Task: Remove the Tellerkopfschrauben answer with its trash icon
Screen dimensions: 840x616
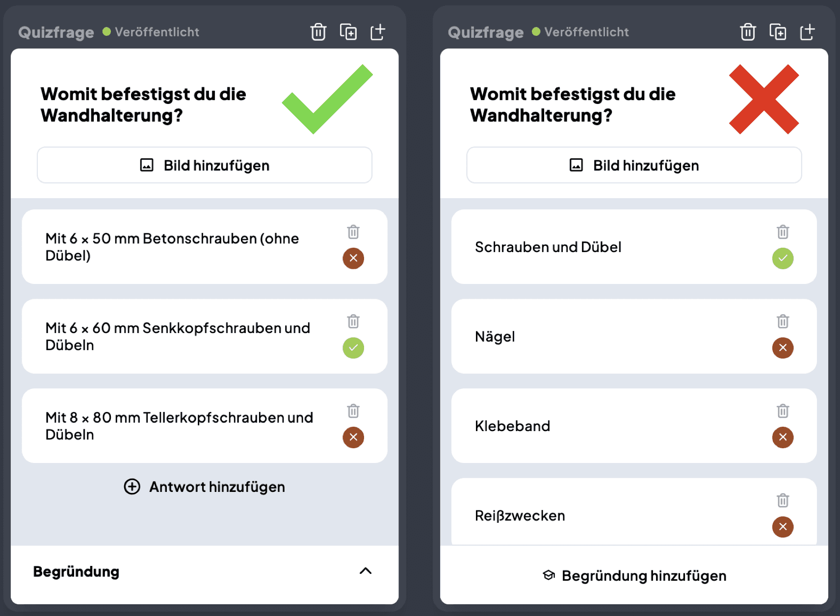Action: [x=353, y=411]
